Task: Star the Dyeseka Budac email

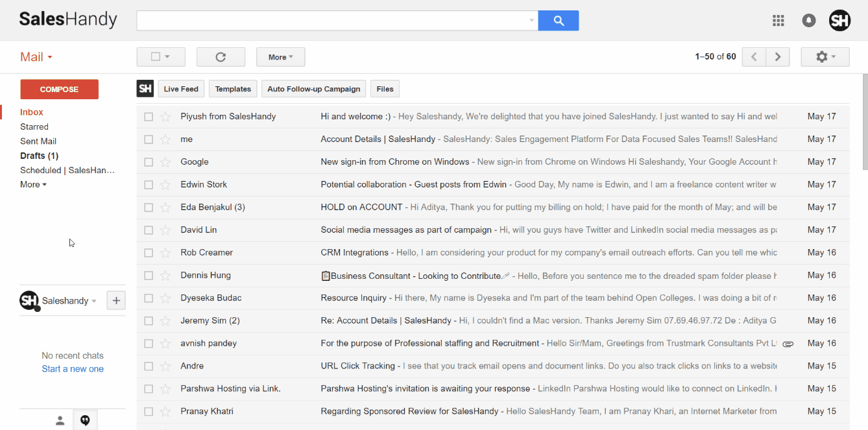Action: (x=165, y=298)
